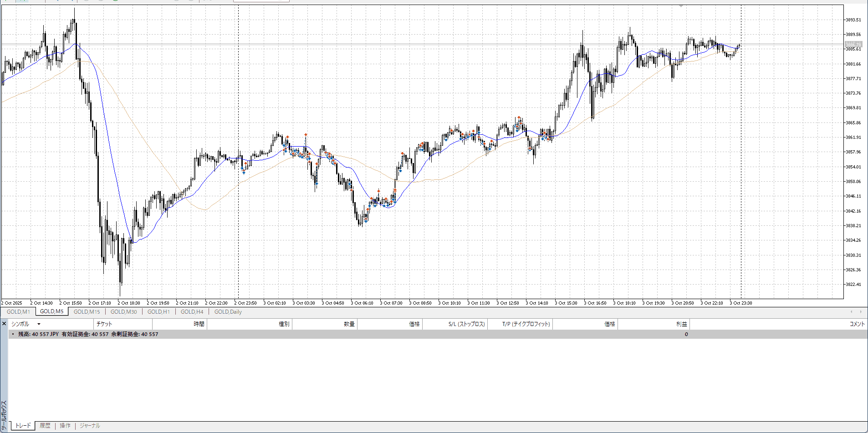The height and width of the screenshot is (433, 868).
Task: Click the chart tabs scroll-right arrow
Action: [x=860, y=312]
